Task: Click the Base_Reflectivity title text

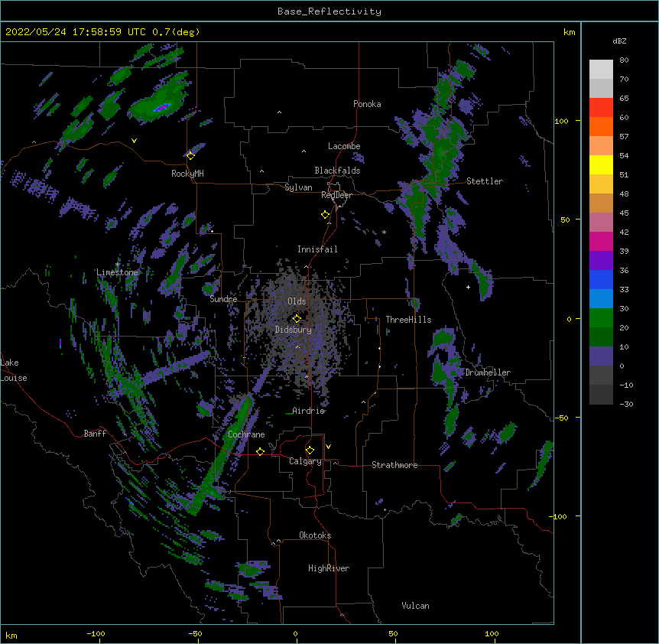Action: coord(329,11)
